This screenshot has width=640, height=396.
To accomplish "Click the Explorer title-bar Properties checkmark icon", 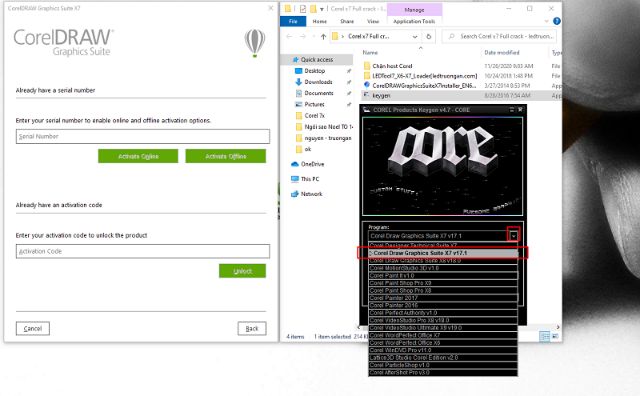I will click(x=303, y=9).
